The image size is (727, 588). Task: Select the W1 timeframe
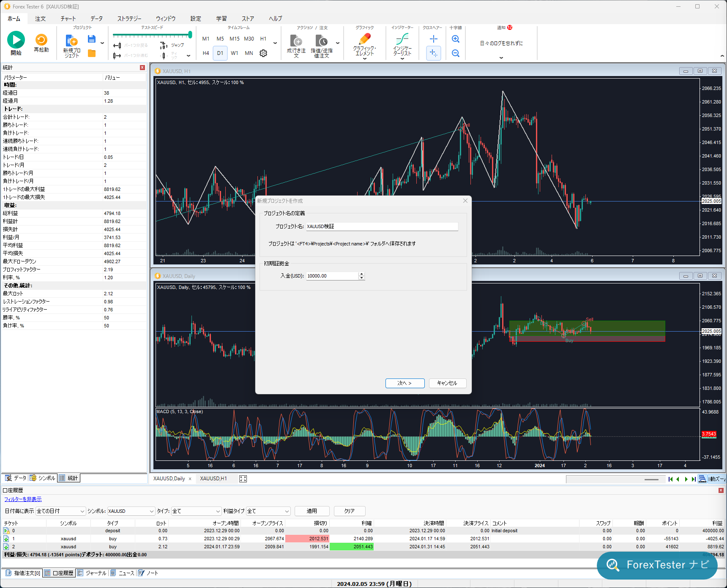click(x=235, y=53)
